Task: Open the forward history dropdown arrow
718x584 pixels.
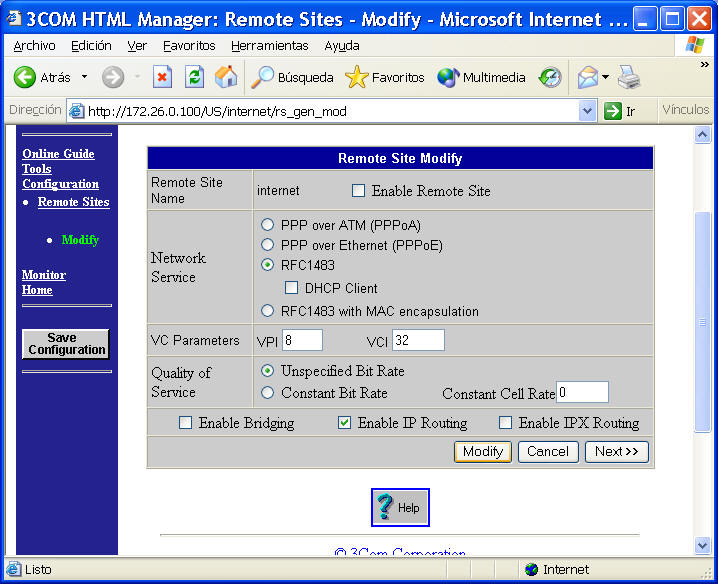Action: (137, 76)
